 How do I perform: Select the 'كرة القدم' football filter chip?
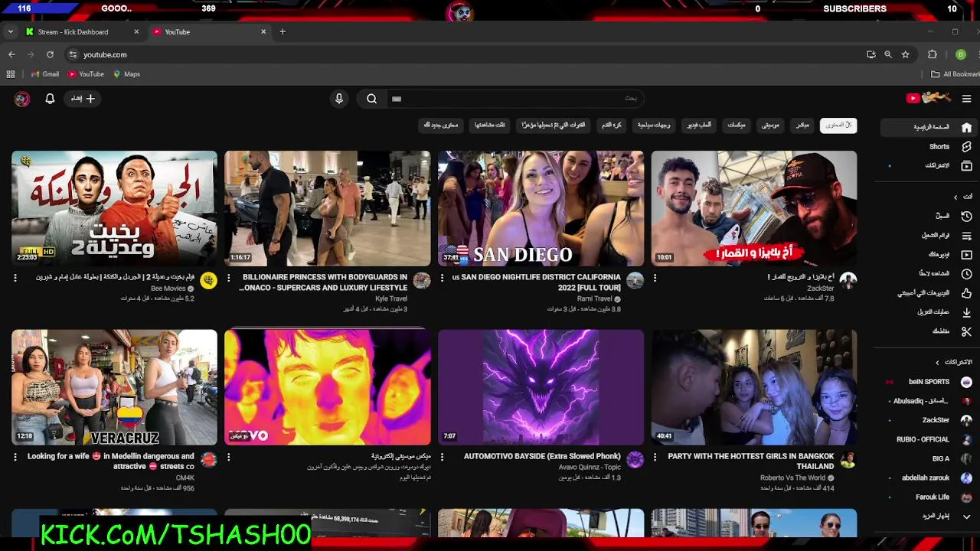[612, 125]
